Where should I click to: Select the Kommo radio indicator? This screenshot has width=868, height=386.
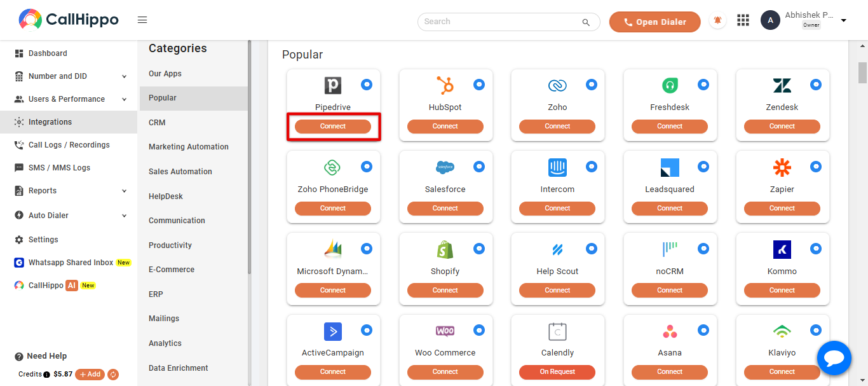pyautogui.click(x=816, y=249)
